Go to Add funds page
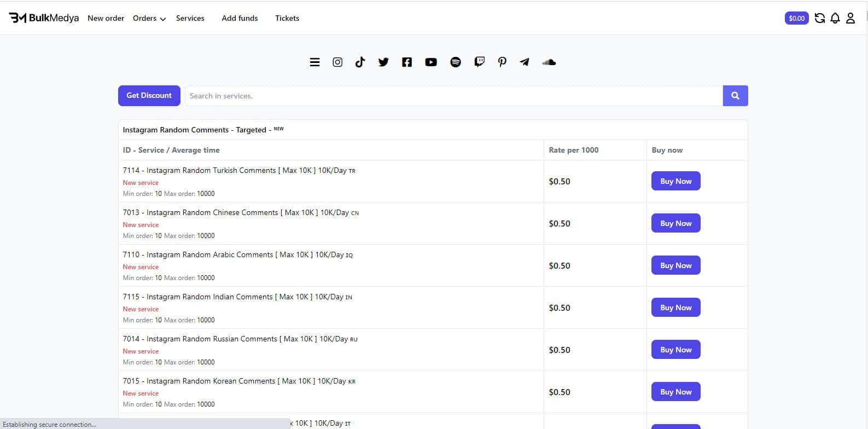The image size is (868, 429). (240, 19)
